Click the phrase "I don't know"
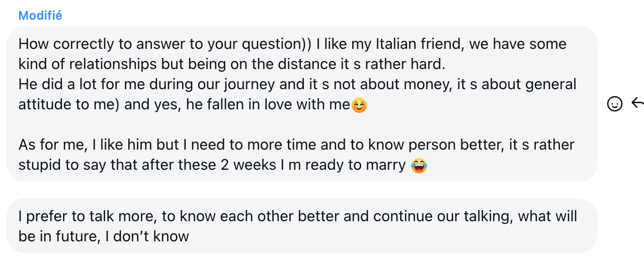Viewport: 644px width, 262px height. (x=147, y=236)
